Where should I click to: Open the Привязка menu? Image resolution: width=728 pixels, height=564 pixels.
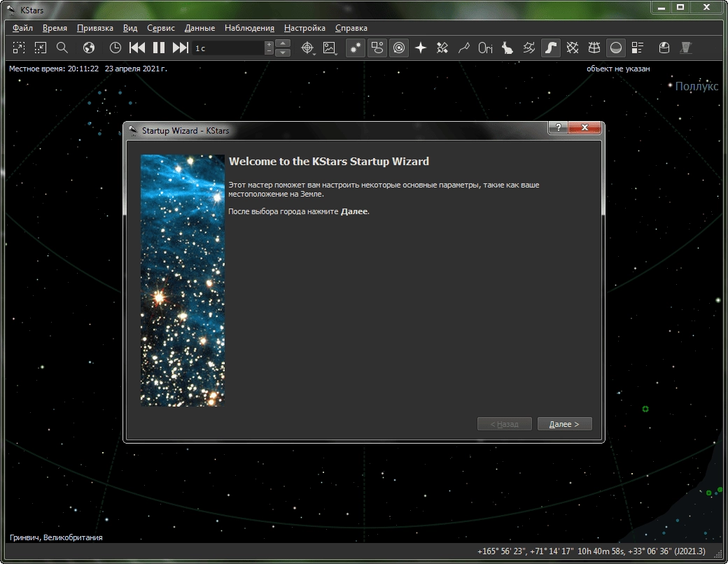tap(95, 28)
